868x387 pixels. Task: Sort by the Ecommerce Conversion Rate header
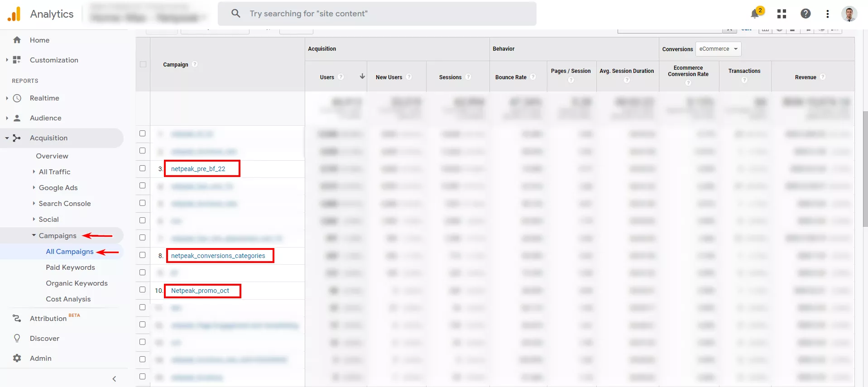click(x=688, y=71)
